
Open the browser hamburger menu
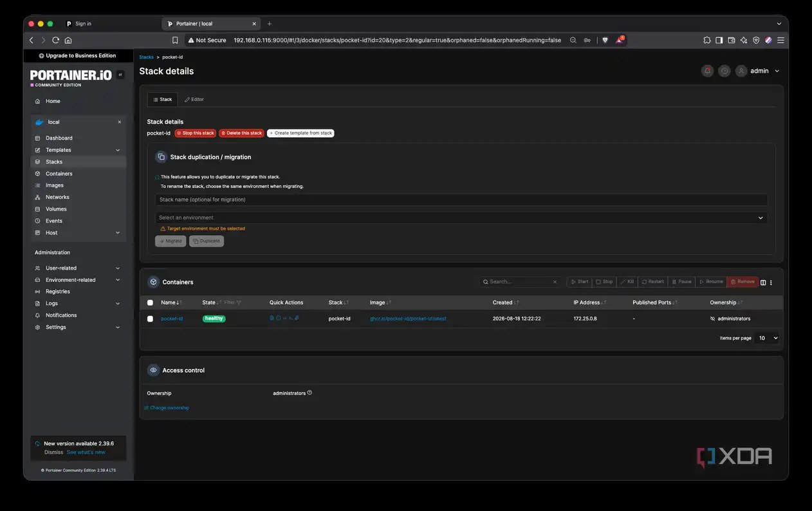pos(780,40)
